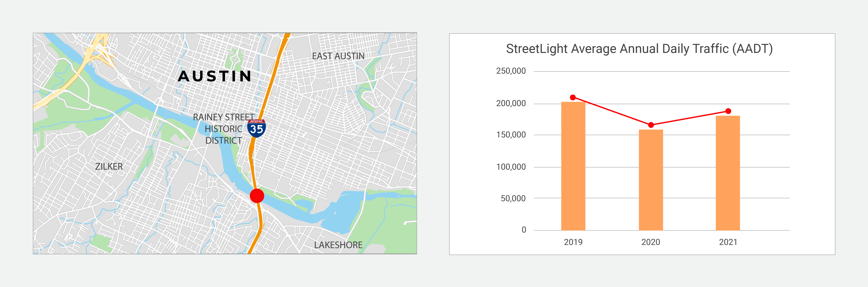Click the AUSTIN city label
Image resolution: width=868 pixels, height=287 pixels.
[215, 76]
